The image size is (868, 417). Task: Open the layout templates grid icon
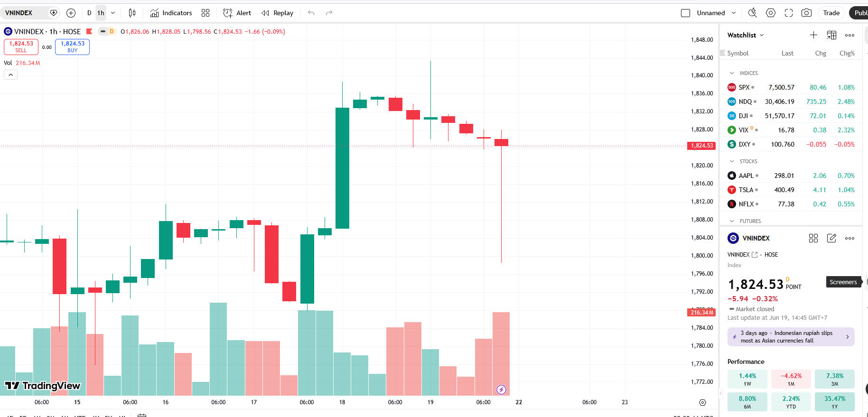point(205,13)
